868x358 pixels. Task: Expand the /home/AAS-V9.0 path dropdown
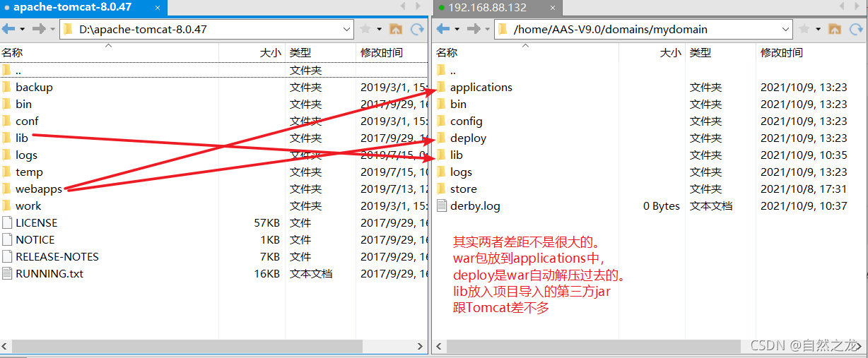(785, 30)
